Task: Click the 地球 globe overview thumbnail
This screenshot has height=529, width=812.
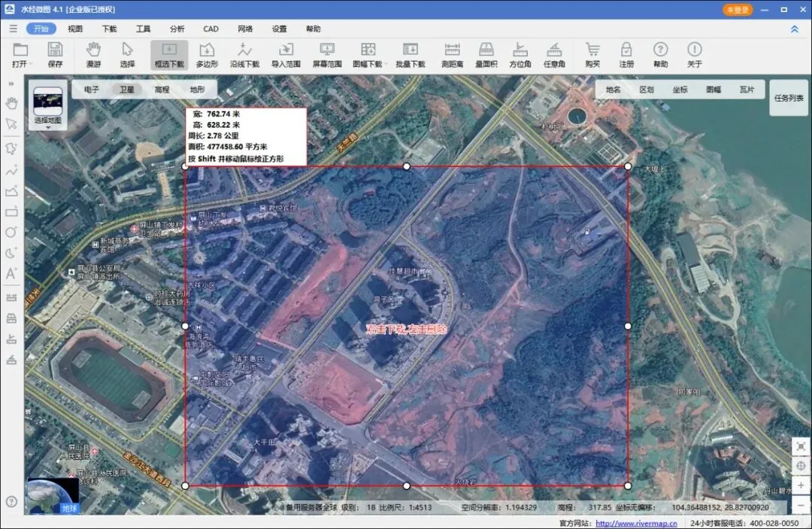Action: click(53, 495)
